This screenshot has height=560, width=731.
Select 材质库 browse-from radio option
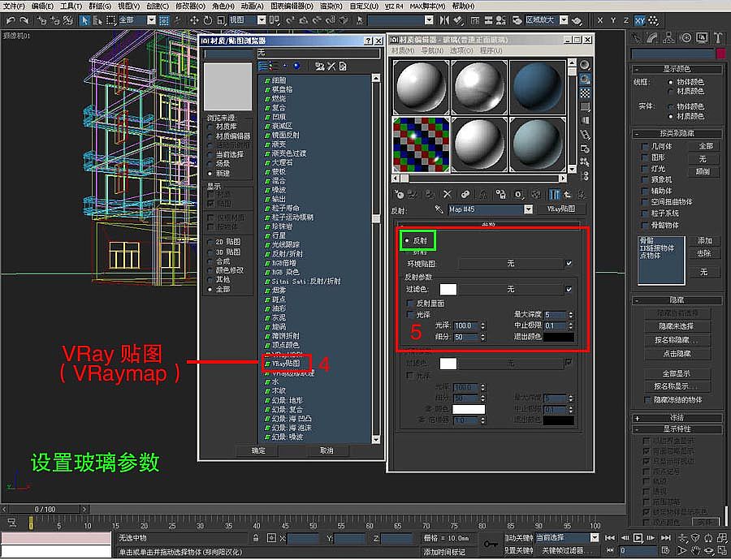(x=211, y=127)
